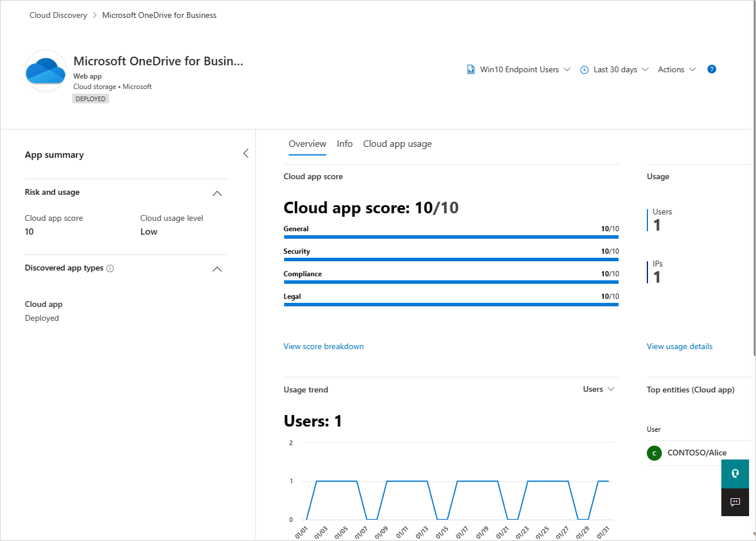Click the help question mark icon
This screenshot has width=756, height=541.
coord(712,69)
